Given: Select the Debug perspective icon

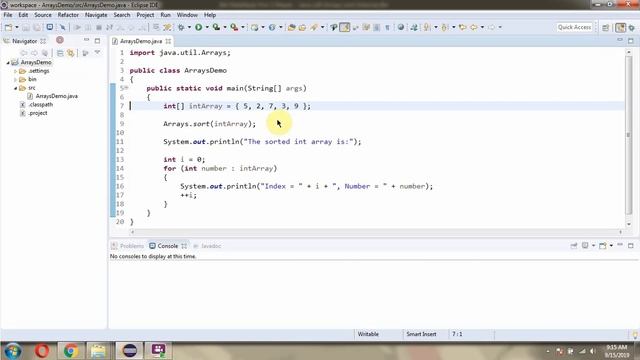Looking at the screenshot, I should 632,27.
